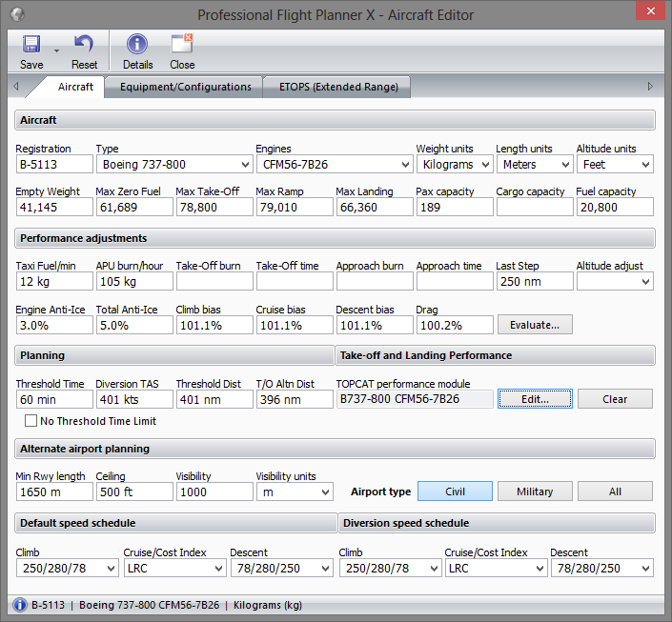Enable No Threshold Time Limit checkbox

click(x=31, y=421)
